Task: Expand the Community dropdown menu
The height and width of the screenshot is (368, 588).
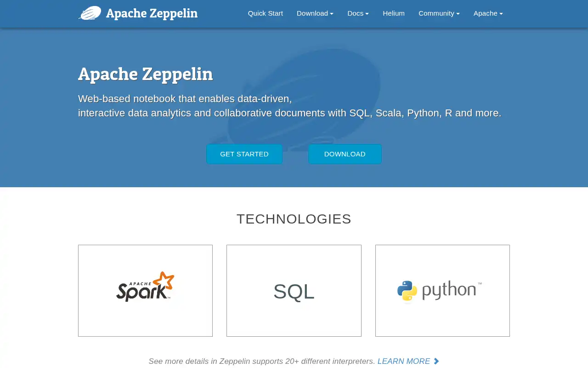Action: pos(439,13)
